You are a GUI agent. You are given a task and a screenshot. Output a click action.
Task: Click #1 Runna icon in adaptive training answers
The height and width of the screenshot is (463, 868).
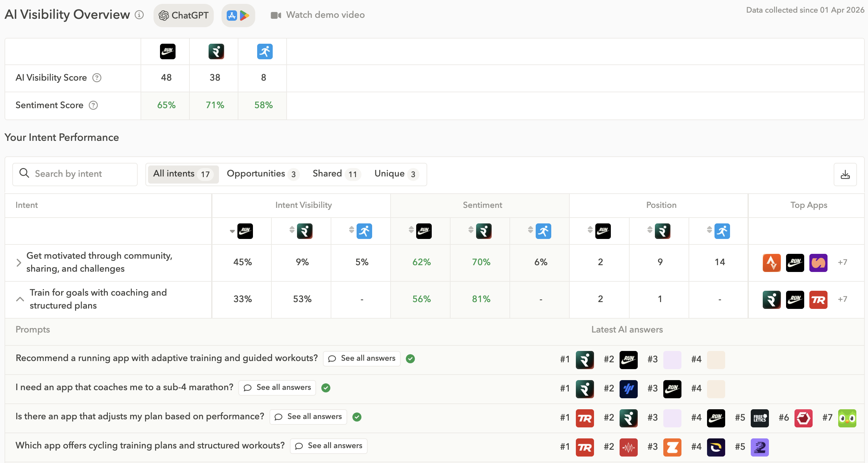[585, 360]
